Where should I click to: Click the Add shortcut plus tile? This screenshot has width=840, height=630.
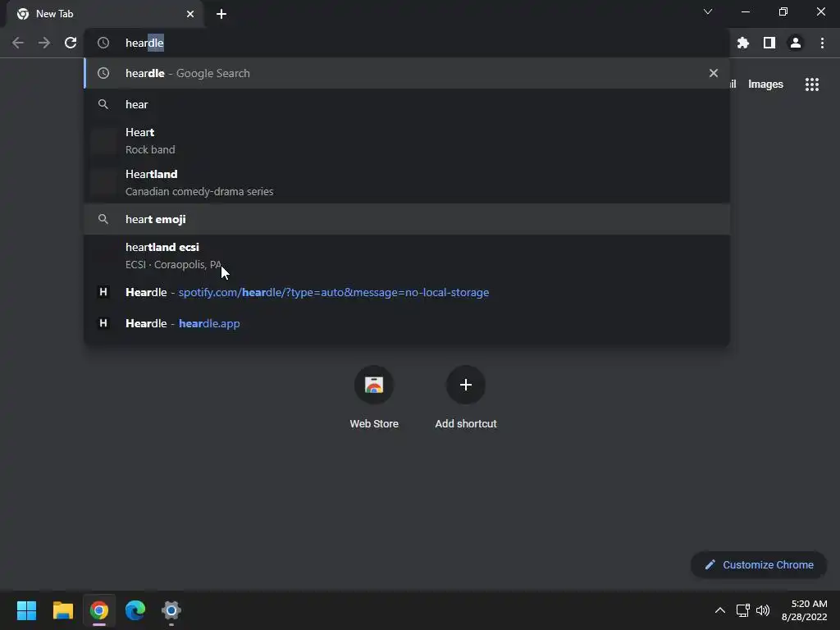466,397
